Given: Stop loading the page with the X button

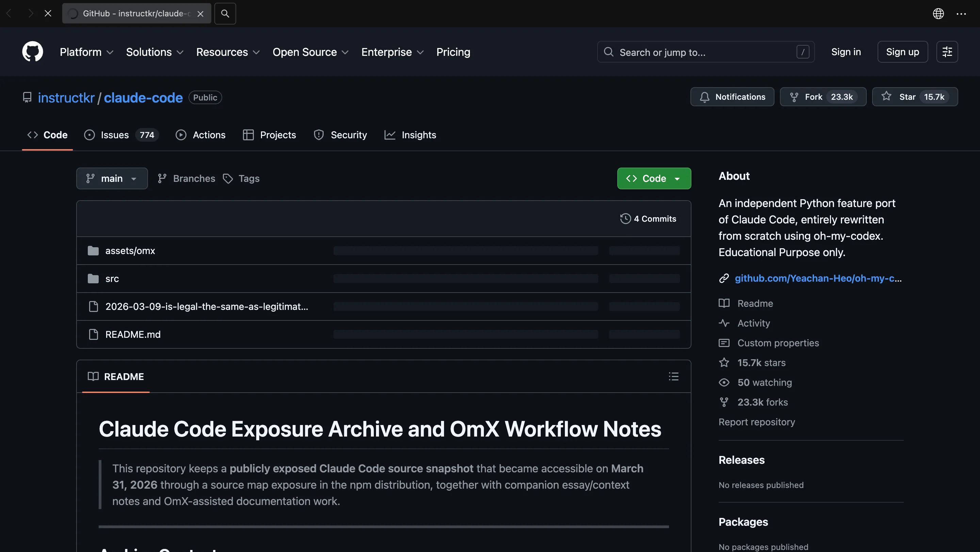Looking at the screenshot, I should [x=48, y=14].
